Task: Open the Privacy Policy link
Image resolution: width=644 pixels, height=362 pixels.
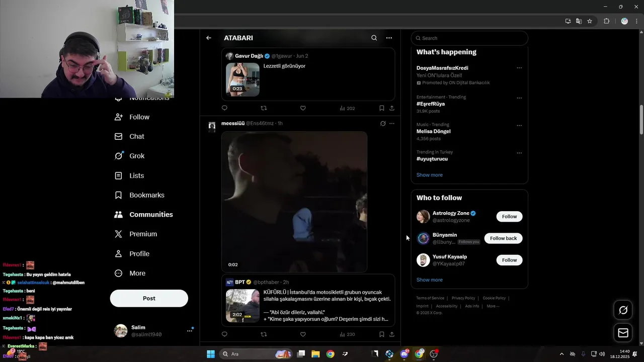Action: [x=463, y=298]
